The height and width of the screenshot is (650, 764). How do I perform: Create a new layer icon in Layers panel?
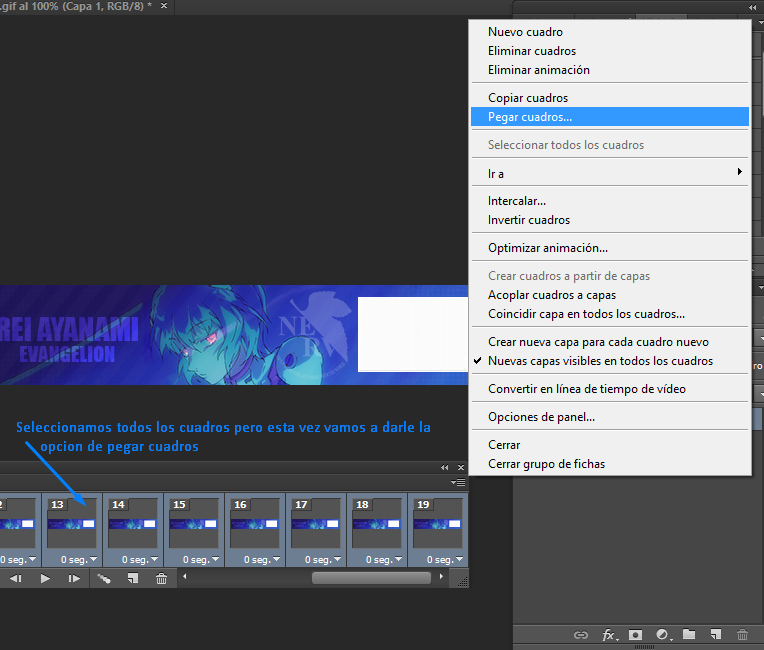point(716,634)
